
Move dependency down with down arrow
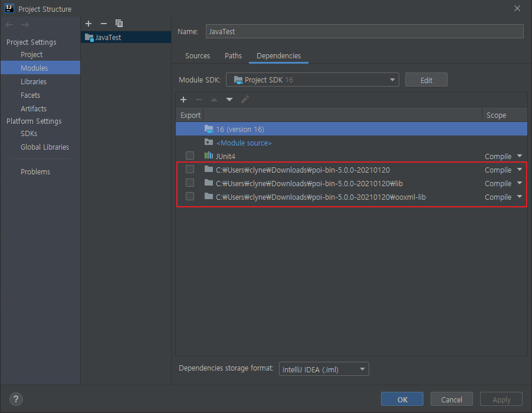tap(229, 100)
